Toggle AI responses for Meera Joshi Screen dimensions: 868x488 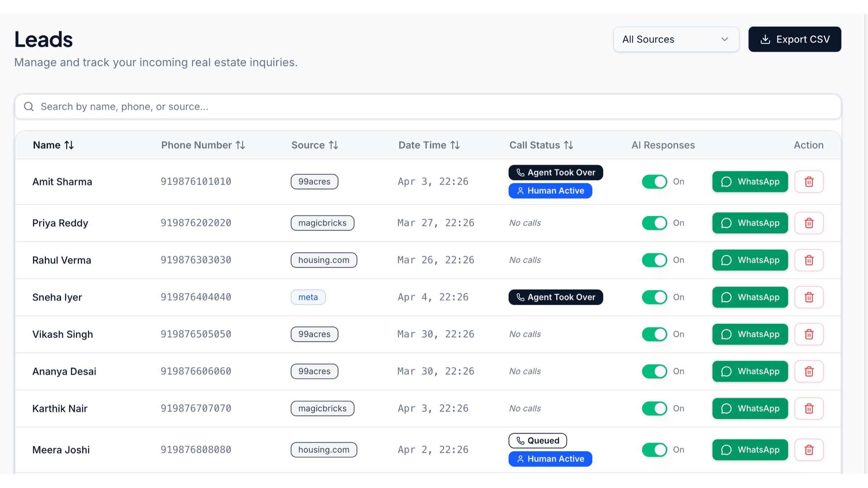[655, 450]
